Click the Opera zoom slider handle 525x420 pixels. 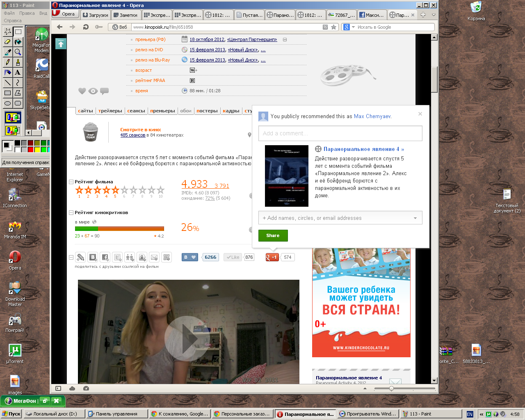click(x=391, y=388)
